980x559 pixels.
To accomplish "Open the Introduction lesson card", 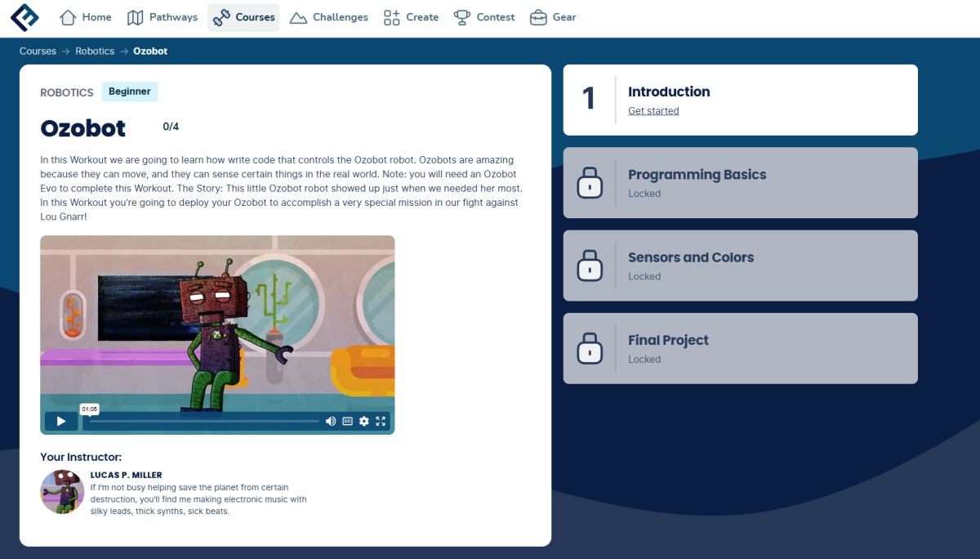I will coord(740,100).
